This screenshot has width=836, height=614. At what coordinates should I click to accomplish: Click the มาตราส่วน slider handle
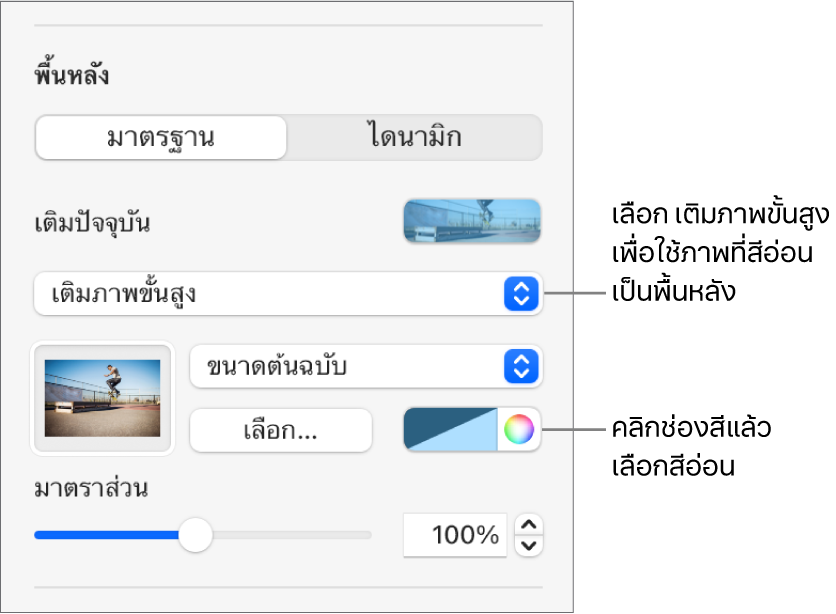click(195, 535)
